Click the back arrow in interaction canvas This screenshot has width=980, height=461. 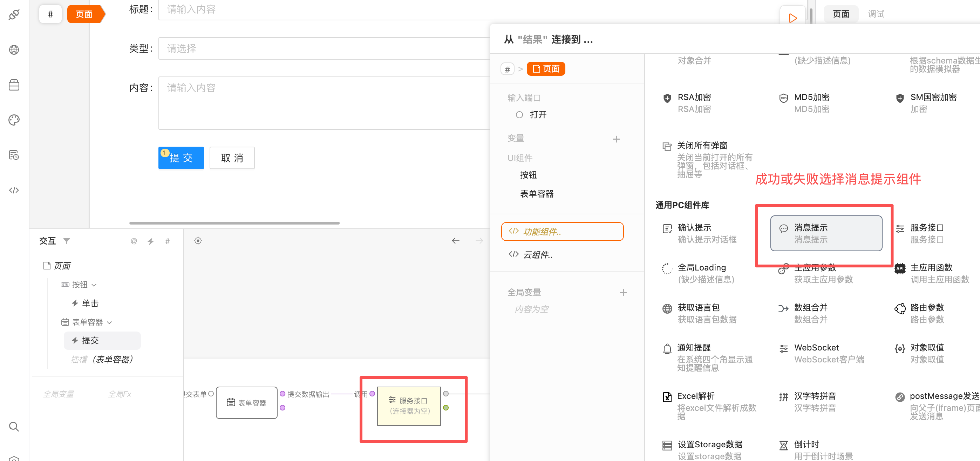click(x=455, y=241)
